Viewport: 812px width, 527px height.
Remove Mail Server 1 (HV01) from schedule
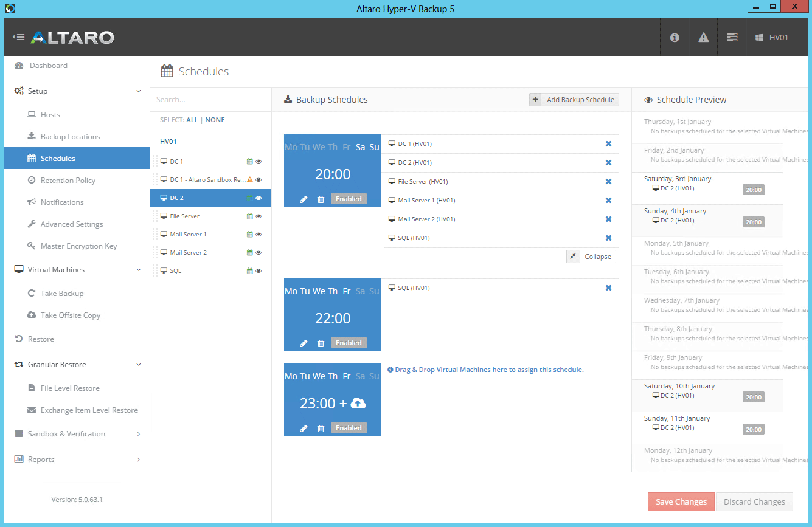pyautogui.click(x=608, y=201)
